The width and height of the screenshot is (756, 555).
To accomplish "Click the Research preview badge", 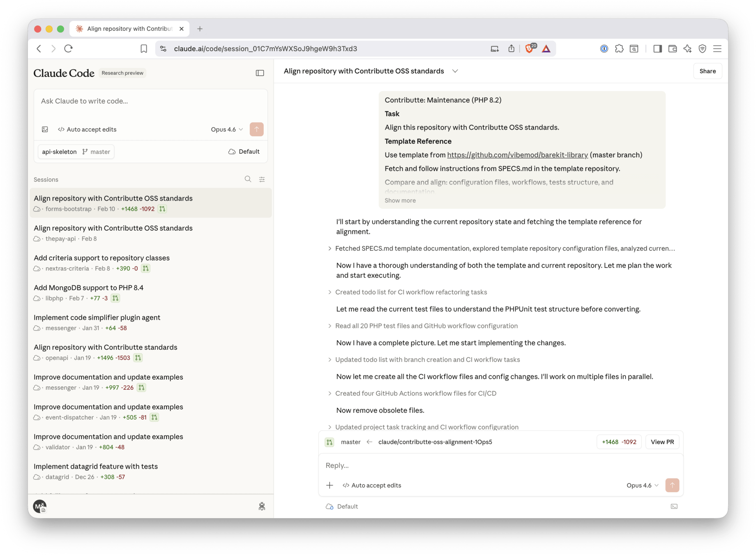I will point(122,73).
